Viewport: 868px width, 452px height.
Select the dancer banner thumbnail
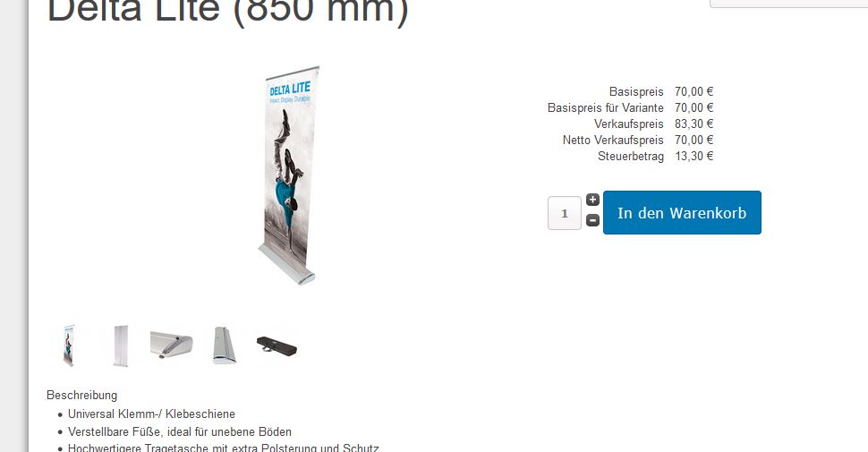69,345
